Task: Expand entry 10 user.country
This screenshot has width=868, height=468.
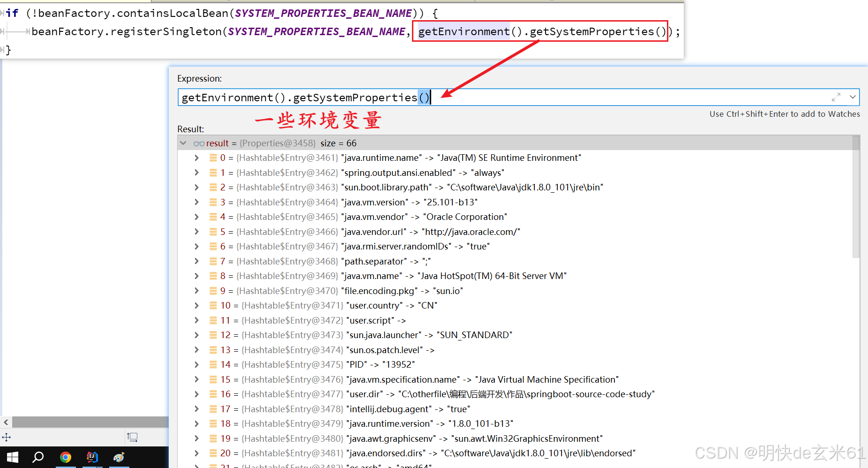Action: click(x=197, y=306)
